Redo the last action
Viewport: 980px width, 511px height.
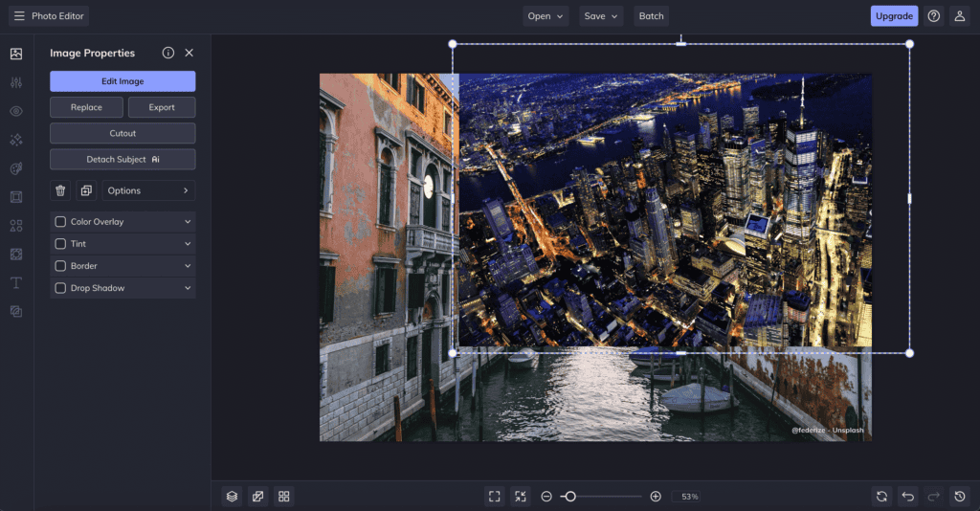tap(934, 497)
